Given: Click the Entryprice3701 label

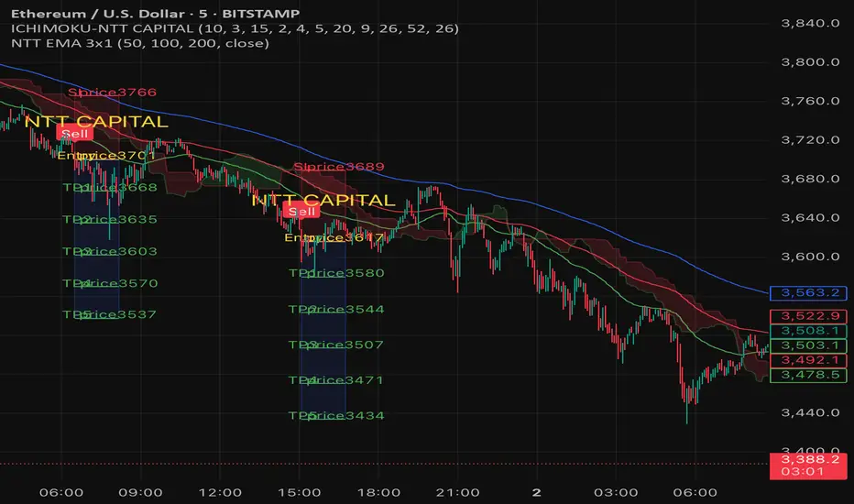Looking at the screenshot, I should tap(106, 155).
